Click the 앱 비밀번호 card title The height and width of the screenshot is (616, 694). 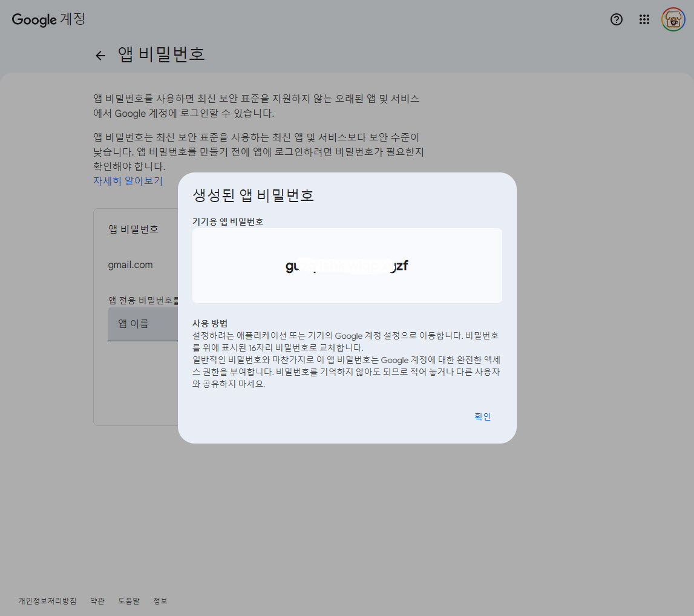pos(133,229)
